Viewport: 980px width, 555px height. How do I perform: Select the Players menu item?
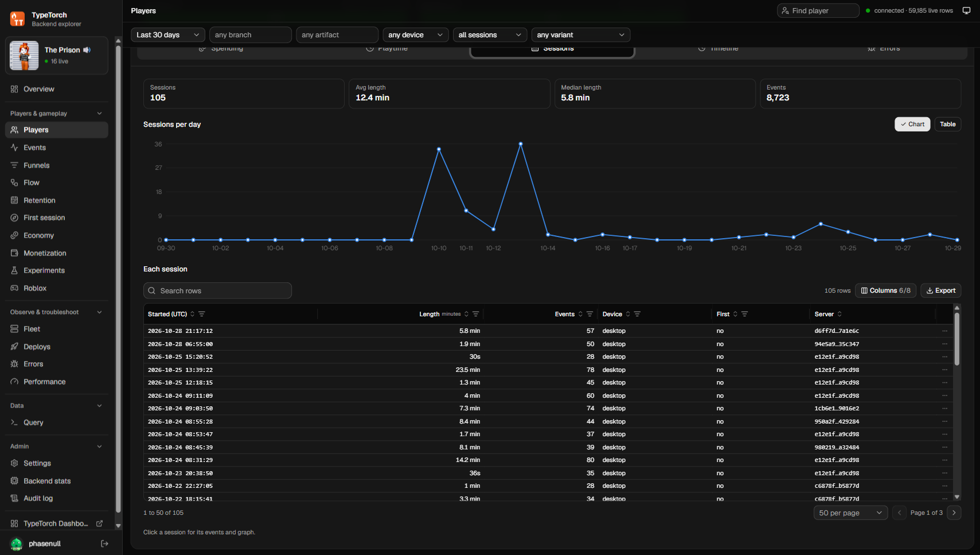(x=56, y=130)
